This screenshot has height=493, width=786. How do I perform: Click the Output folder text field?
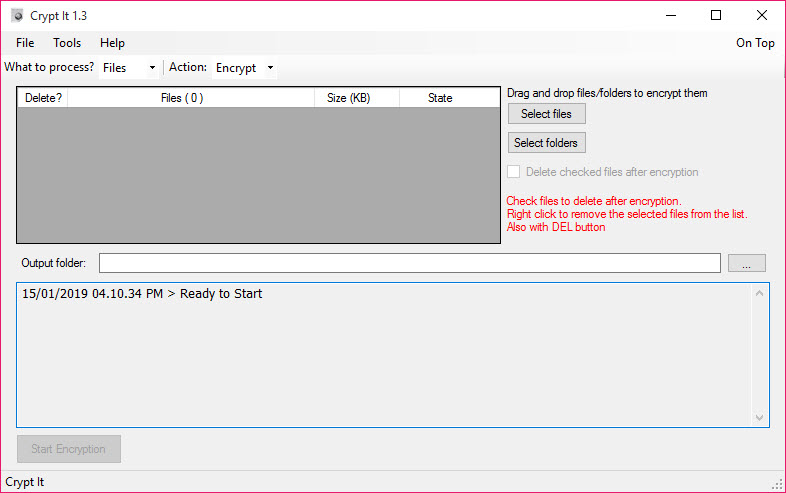410,263
